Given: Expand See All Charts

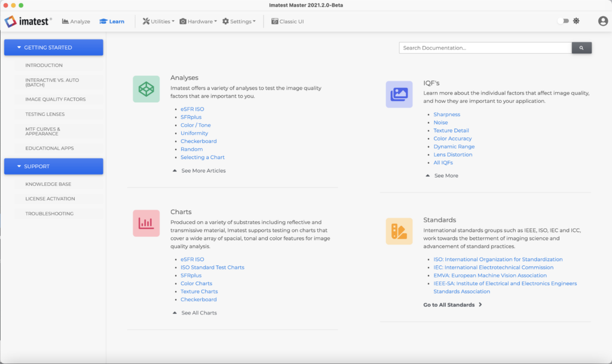Looking at the screenshot, I should (x=195, y=313).
